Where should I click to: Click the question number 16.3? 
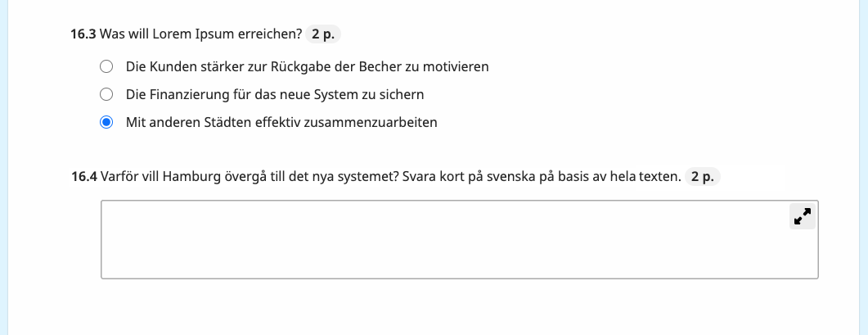[x=83, y=34]
